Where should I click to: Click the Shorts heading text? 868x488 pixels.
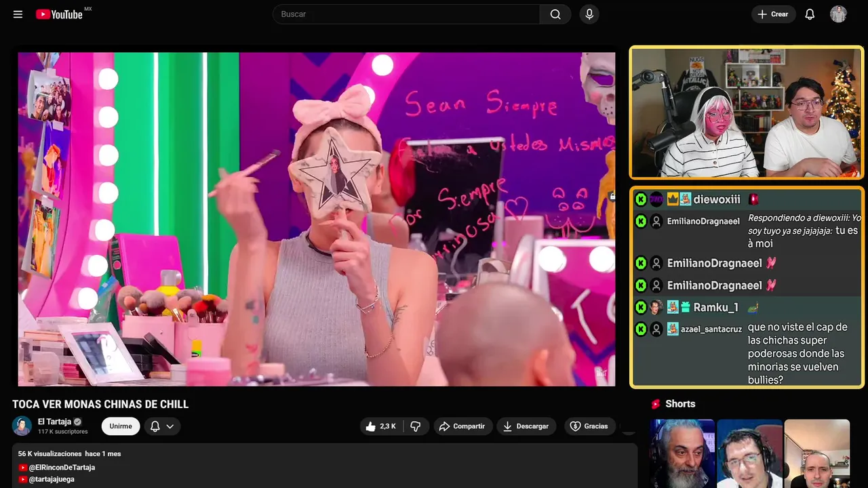[680, 404]
